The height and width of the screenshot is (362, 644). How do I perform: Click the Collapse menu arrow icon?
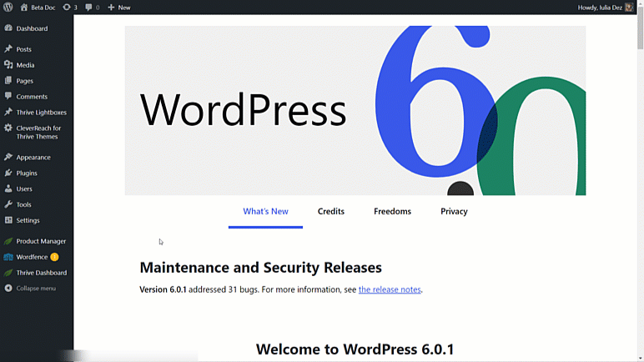(x=8, y=288)
